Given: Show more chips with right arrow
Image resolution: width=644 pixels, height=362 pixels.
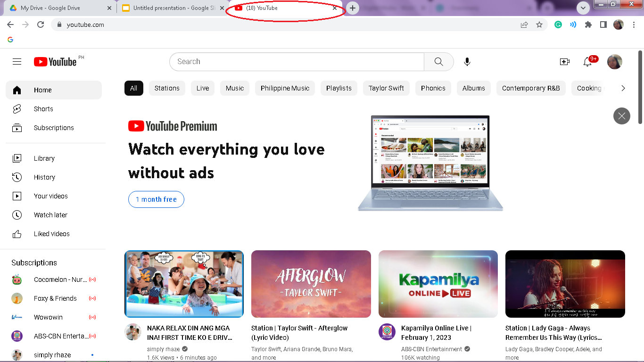Looking at the screenshot, I should coord(623,88).
